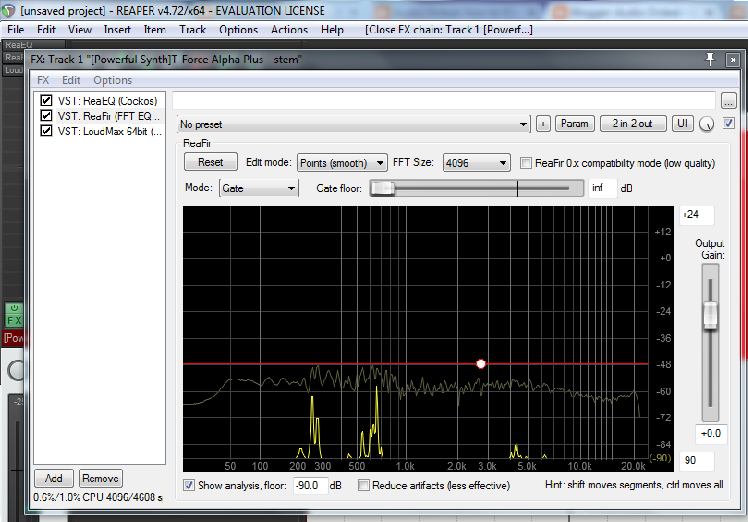Toggle the ReaFir plugin checkbox
The image size is (748, 522).
coord(46,115)
